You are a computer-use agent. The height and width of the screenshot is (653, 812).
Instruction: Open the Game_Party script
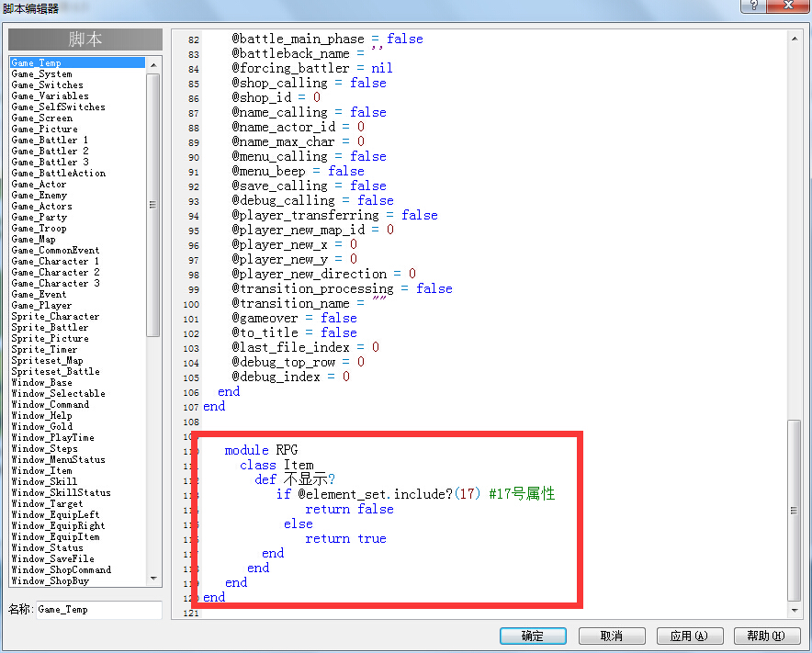click(x=39, y=217)
